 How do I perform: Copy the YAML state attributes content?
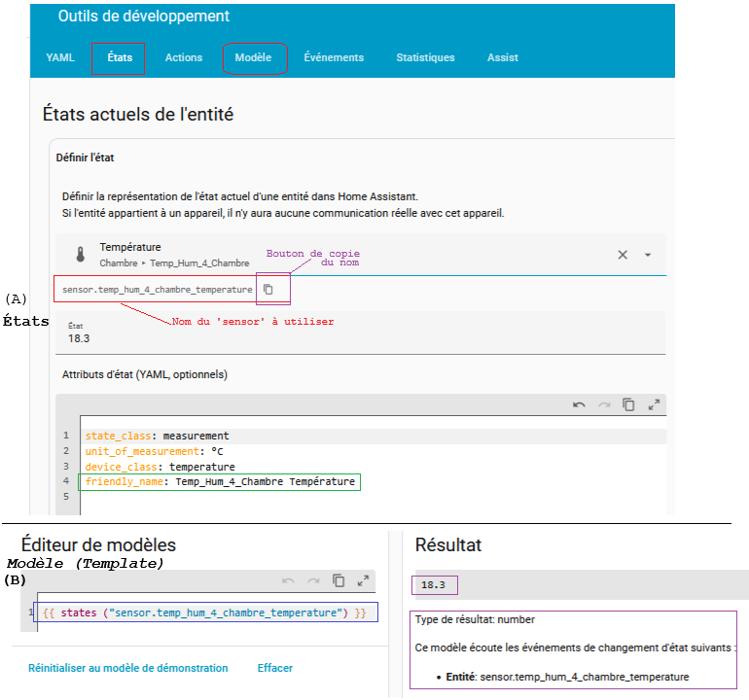click(628, 404)
